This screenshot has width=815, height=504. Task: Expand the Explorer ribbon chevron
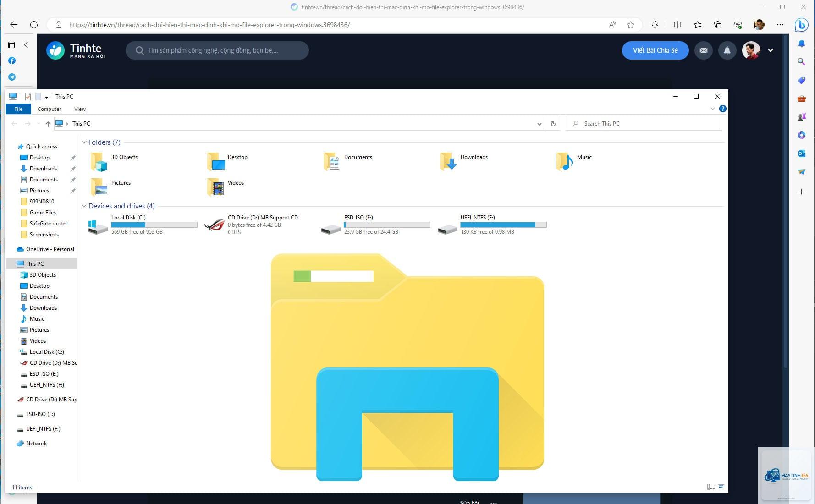point(712,109)
